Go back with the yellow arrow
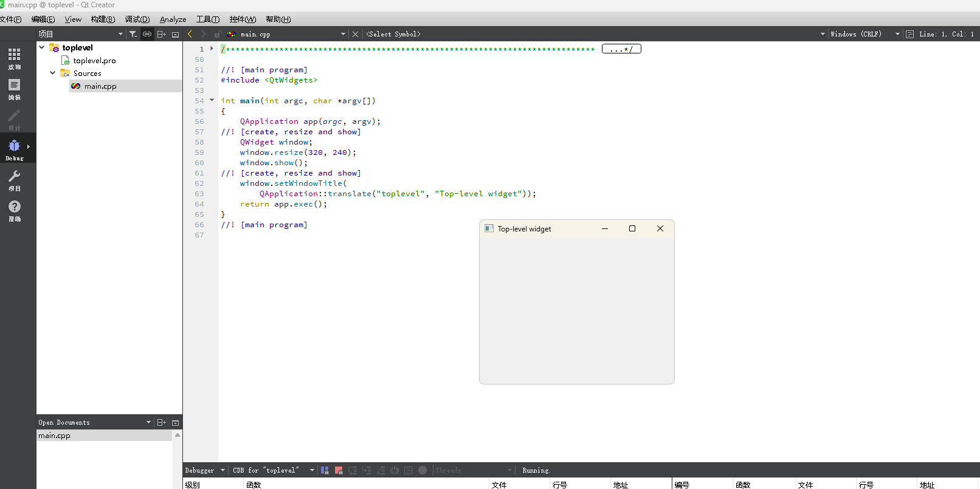Screen dimensions: 980x489 pyautogui.click(x=190, y=34)
